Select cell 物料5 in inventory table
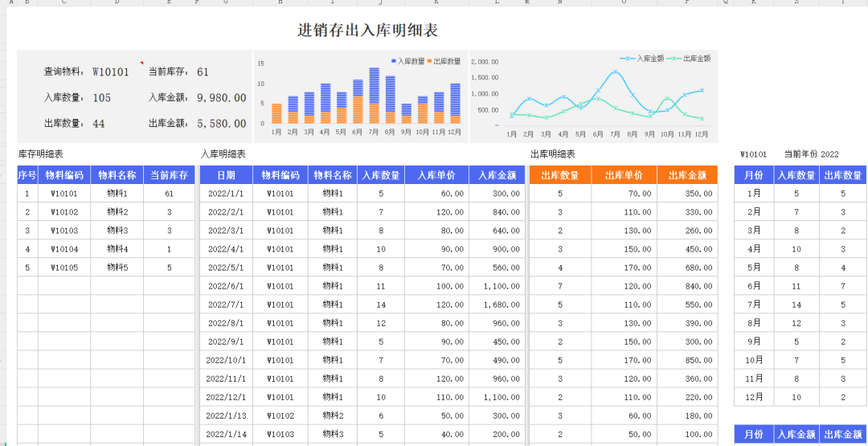This screenshot has height=446, width=868. click(117, 268)
